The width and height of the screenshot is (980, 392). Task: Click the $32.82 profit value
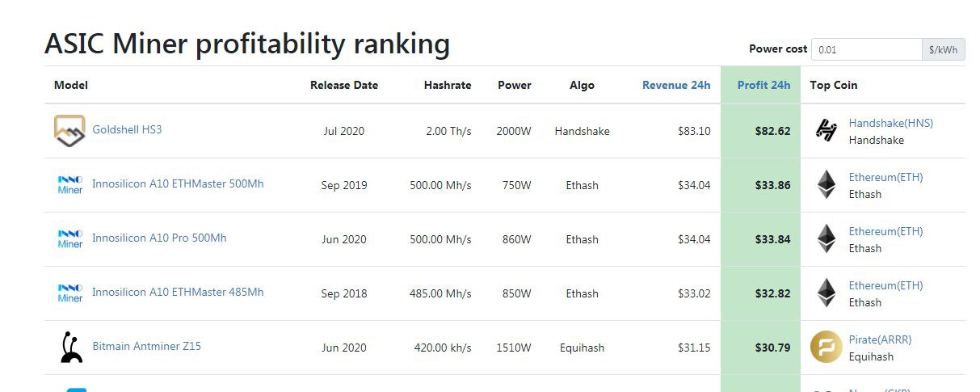pyautogui.click(x=772, y=293)
